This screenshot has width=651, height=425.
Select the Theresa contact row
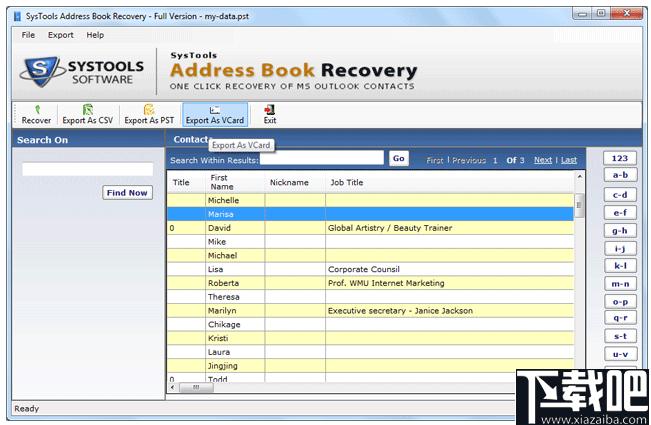pyautogui.click(x=371, y=297)
